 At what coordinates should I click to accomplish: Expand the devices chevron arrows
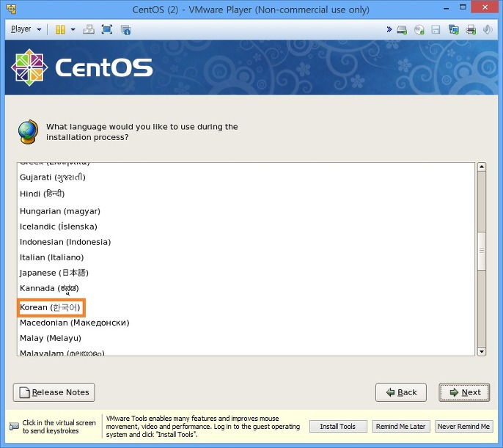coord(389,29)
